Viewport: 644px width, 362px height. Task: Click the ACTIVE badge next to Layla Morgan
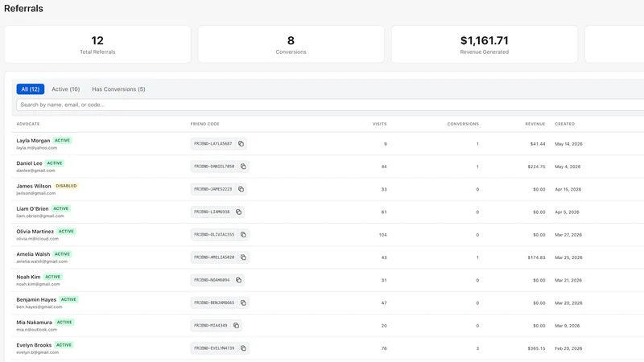62,140
